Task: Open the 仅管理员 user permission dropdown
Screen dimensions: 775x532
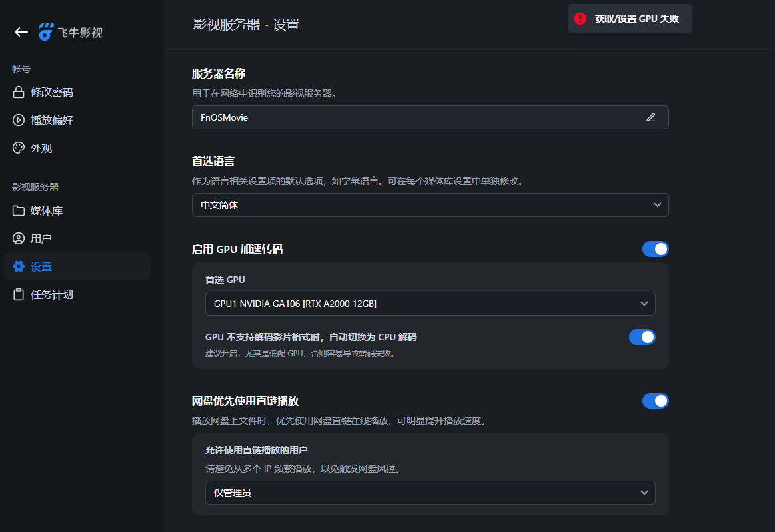Action: (x=430, y=493)
